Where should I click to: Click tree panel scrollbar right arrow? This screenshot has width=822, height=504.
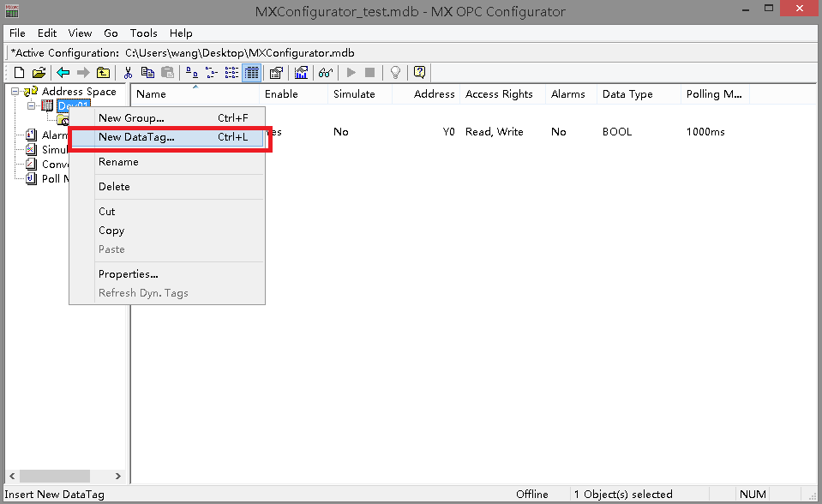pyautogui.click(x=118, y=477)
